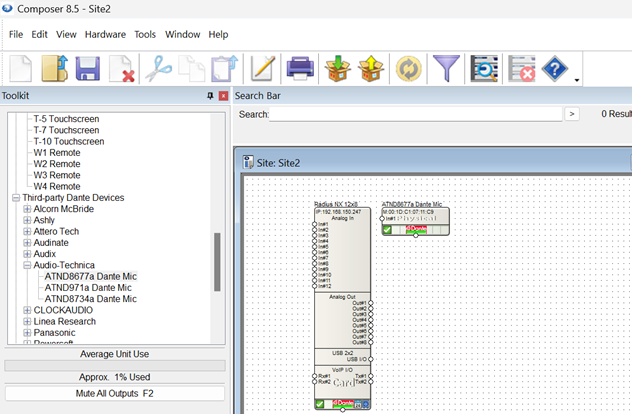Click the blue question mark Help icon
The width and height of the screenshot is (632, 414).
coord(555,69)
